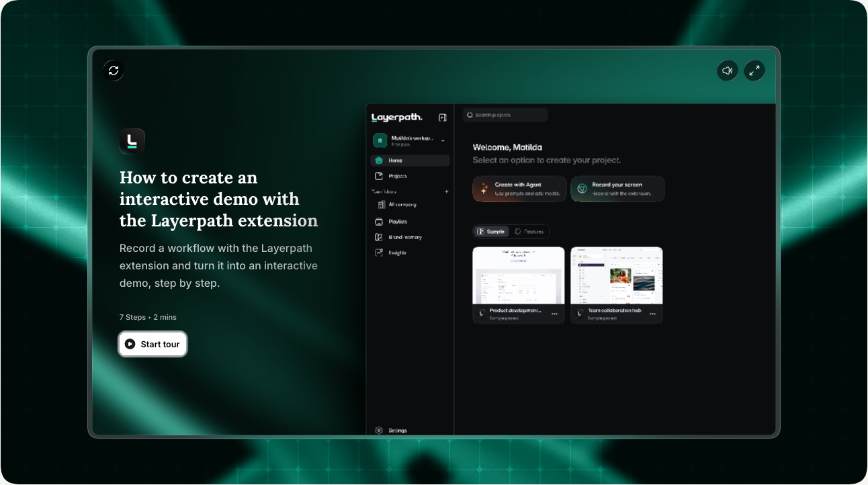The width and height of the screenshot is (868, 485).
Task: Open the tour in fullscreen
Action: coord(754,71)
